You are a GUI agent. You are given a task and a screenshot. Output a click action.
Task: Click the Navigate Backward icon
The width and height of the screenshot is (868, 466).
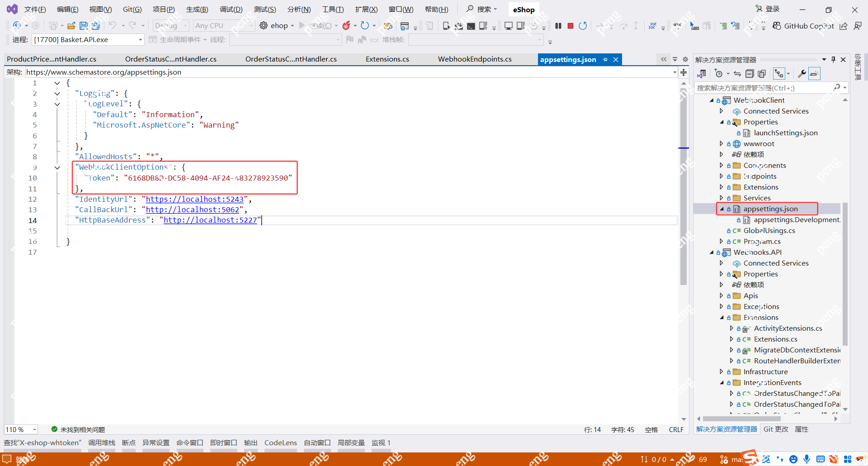pyautogui.click(x=17, y=26)
